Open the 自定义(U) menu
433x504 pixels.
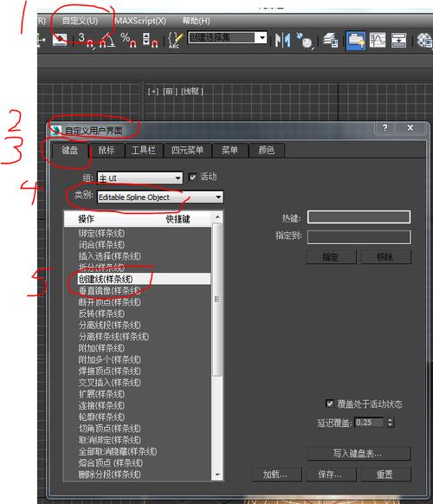pos(80,21)
